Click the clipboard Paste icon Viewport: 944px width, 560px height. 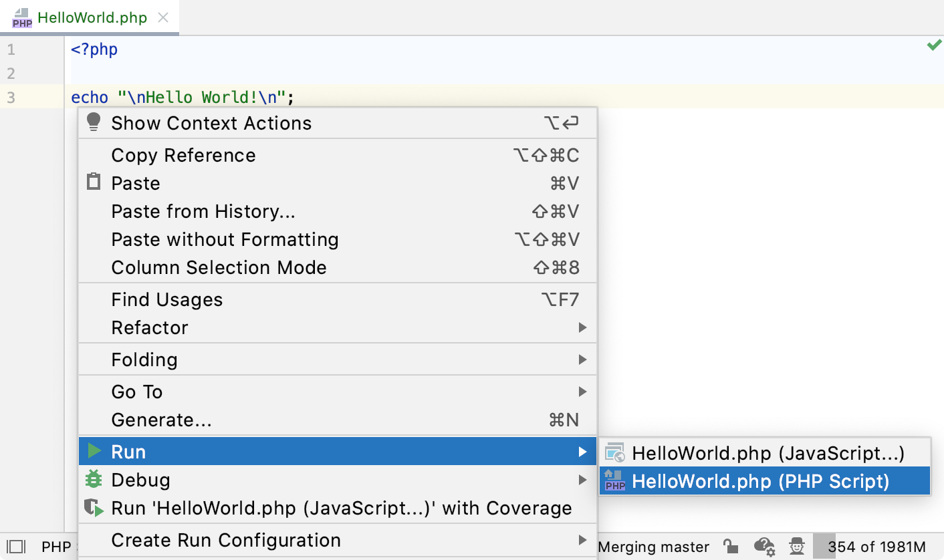pyautogui.click(x=94, y=182)
